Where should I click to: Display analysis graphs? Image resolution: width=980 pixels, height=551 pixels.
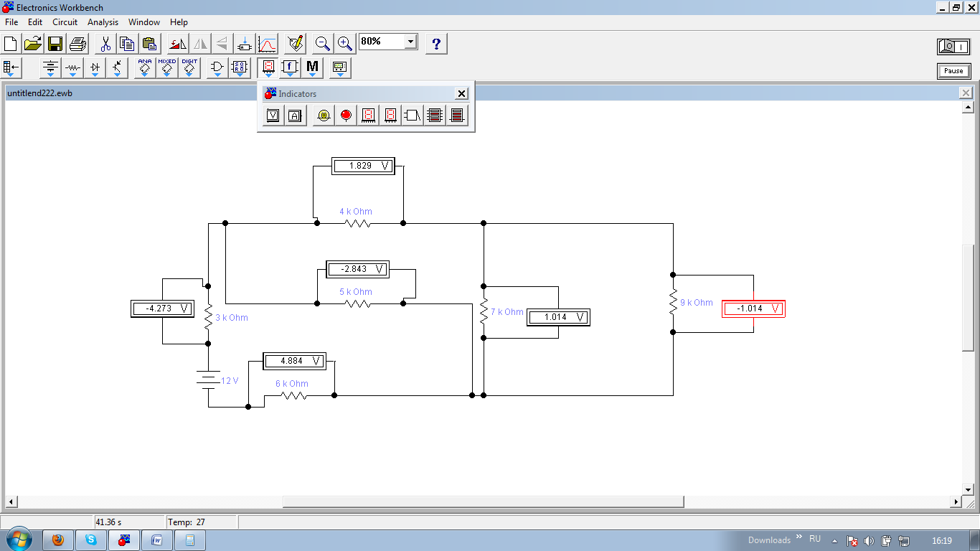coord(267,44)
